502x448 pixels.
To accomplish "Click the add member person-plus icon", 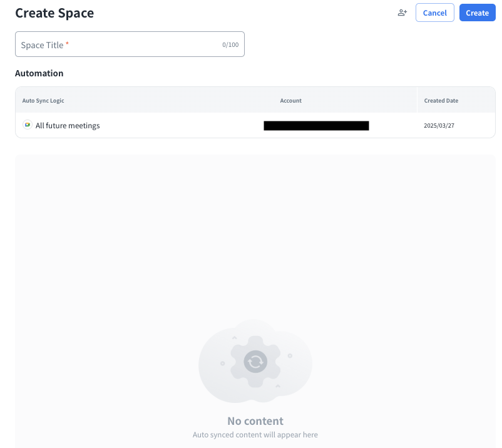I will pyautogui.click(x=402, y=13).
